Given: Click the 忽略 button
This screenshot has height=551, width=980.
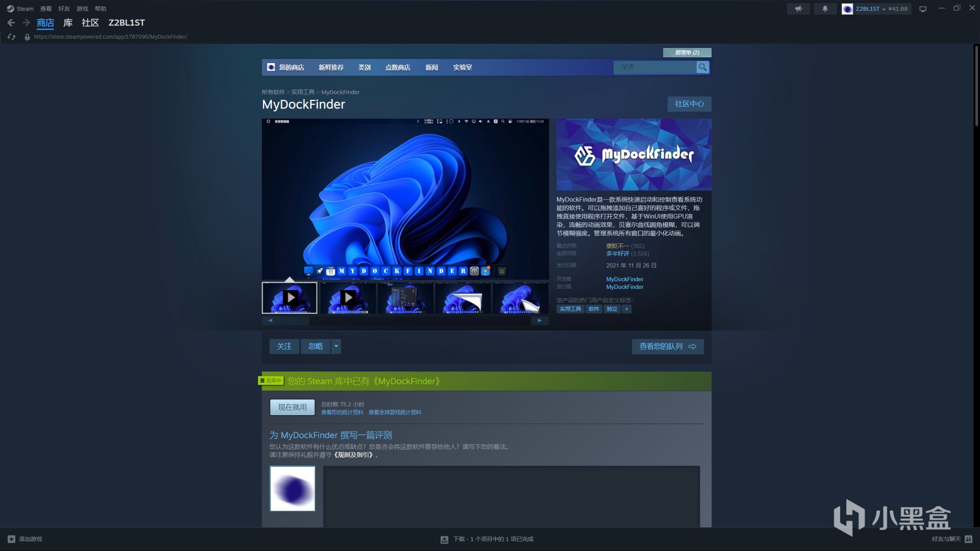Looking at the screenshot, I should (316, 346).
